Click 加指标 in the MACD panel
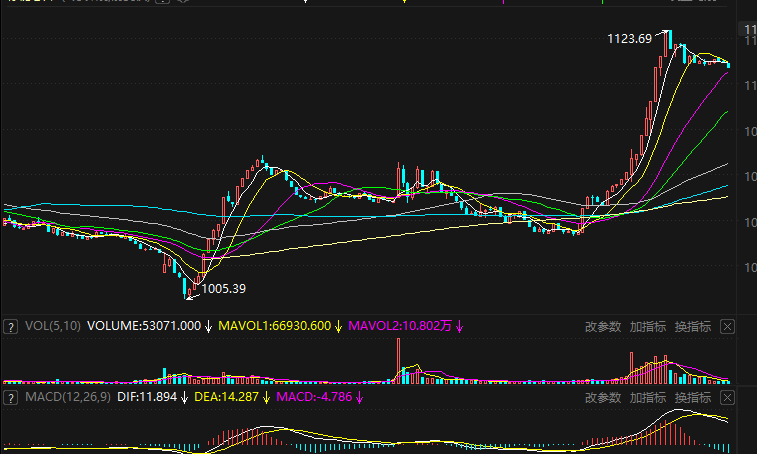This screenshot has height=454, width=757. coord(648,397)
